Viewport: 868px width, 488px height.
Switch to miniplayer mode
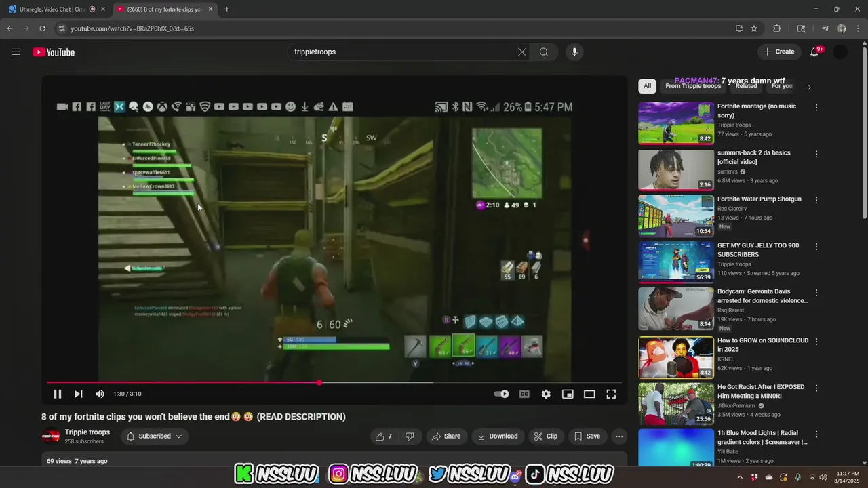coord(568,394)
